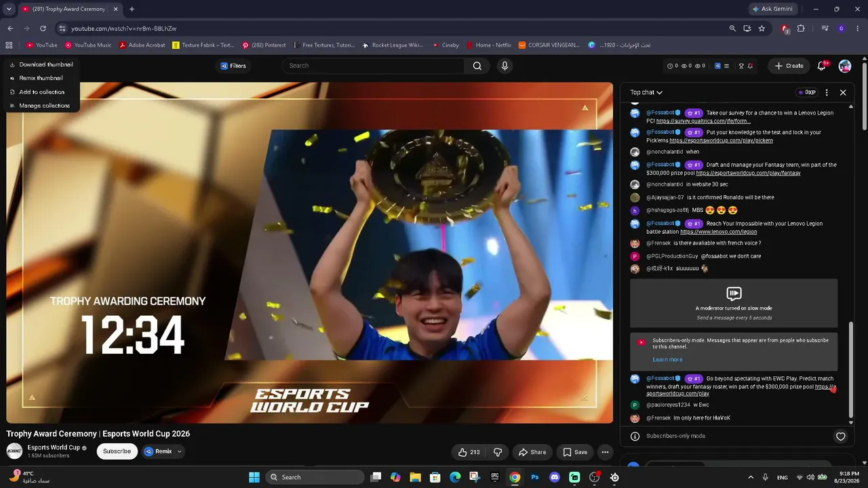This screenshot has height=488, width=868.
Task: Choose Add to collection menu item
Action: (x=41, y=92)
